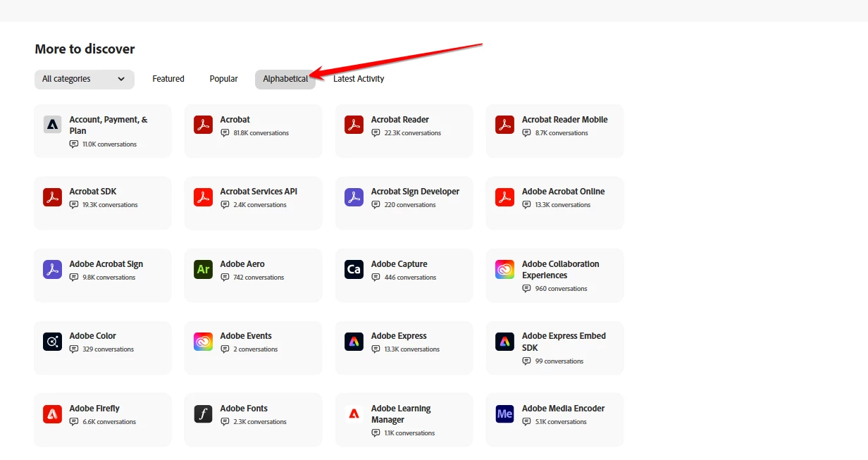This screenshot has width=868, height=460.
Task: Click the Adobe Capture 'Ca' icon
Action: pos(354,269)
